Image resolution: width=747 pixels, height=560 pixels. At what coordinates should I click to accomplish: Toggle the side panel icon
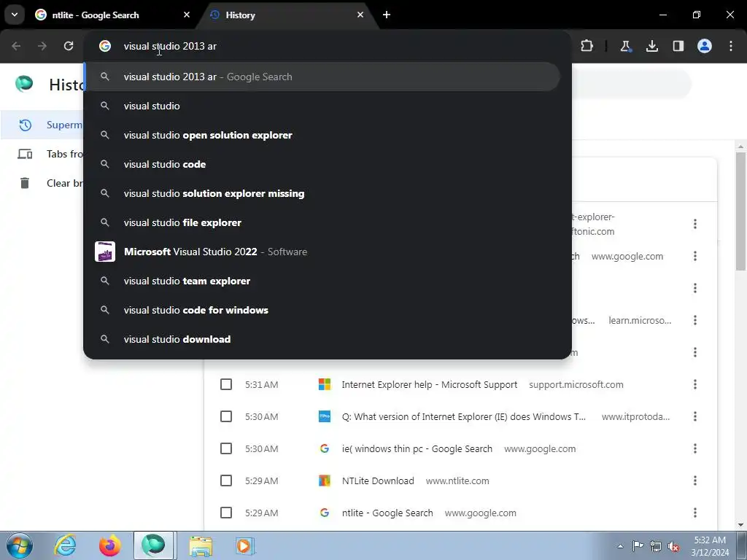678,46
